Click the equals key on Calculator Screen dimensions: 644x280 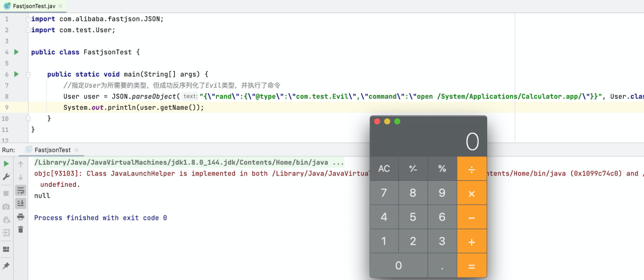pos(472,266)
